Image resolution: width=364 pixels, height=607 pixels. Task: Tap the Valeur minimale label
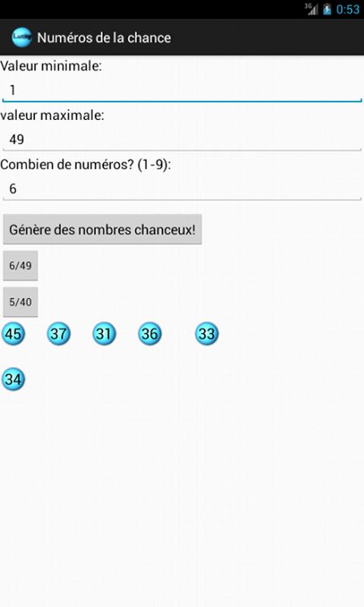(x=51, y=66)
